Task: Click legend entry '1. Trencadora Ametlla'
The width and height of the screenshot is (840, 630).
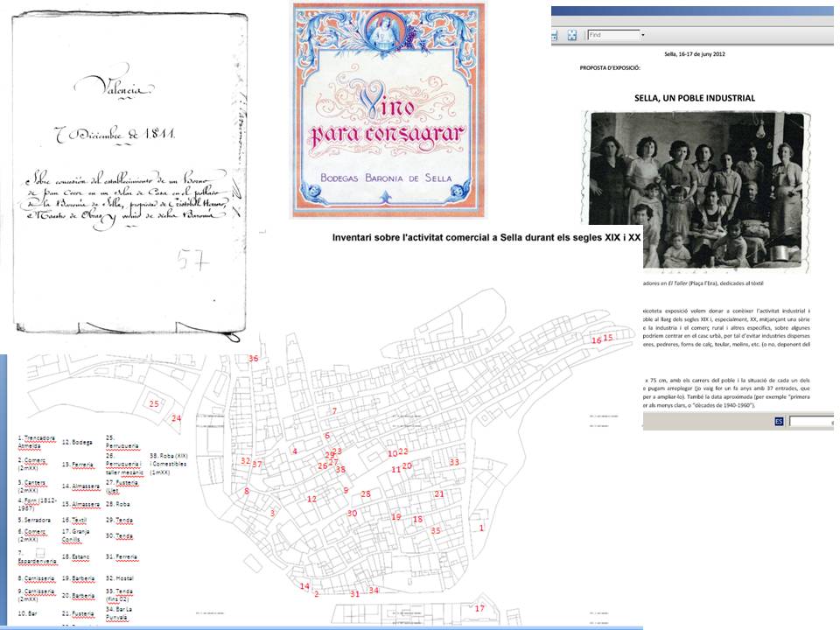Action: click(x=37, y=441)
